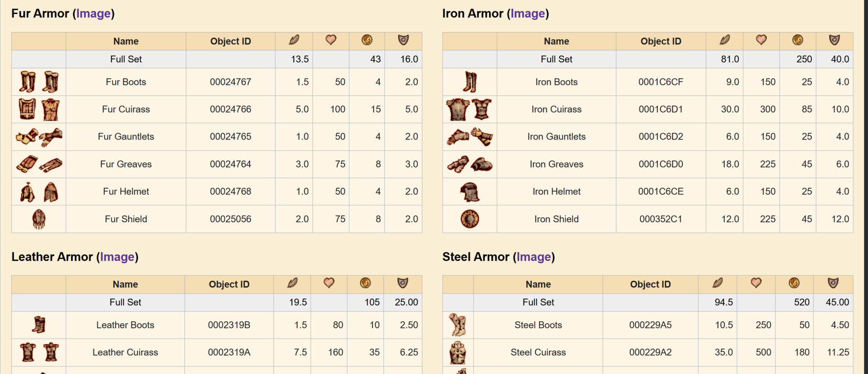Select the Steel Cuirass name cell
Image resolution: width=868 pixels, height=374 pixels.
click(x=538, y=352)
